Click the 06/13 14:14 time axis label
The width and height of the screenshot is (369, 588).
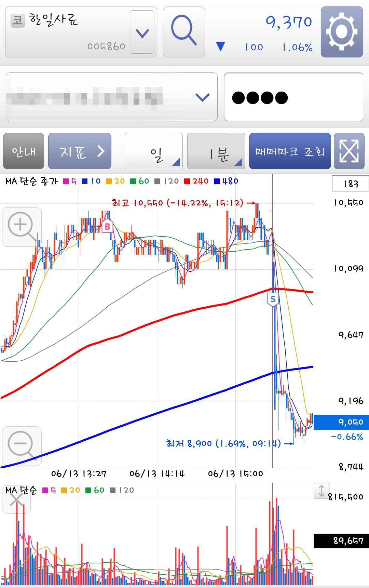(x=157, y=474)
